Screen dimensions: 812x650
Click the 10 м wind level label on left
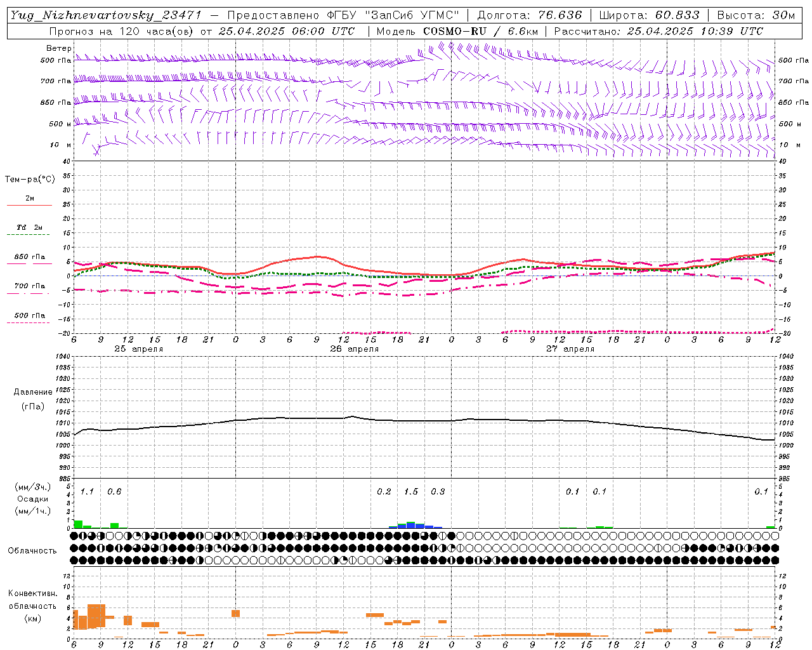(60, 145)
